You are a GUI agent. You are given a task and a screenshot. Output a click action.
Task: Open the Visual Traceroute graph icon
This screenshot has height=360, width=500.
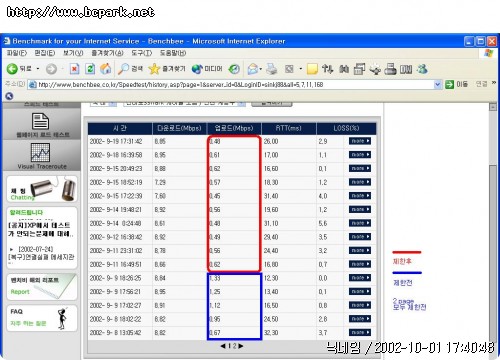coord(40,152)
